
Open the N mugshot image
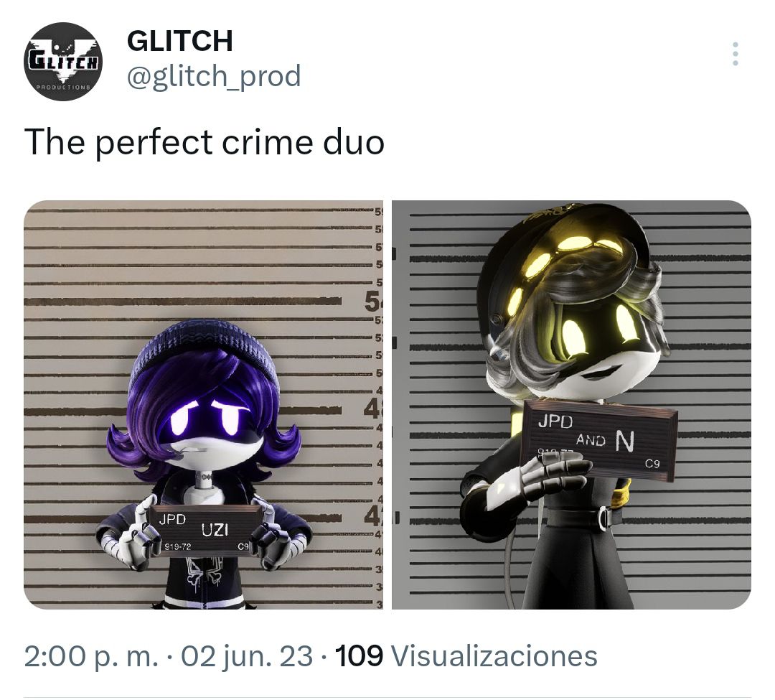[571, 405]
